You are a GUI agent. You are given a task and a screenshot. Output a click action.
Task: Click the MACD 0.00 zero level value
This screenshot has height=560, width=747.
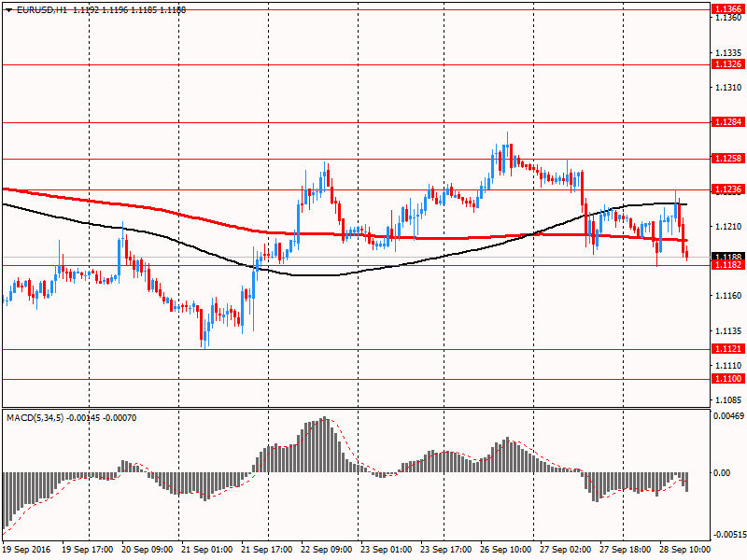click(x=722, y=473)
